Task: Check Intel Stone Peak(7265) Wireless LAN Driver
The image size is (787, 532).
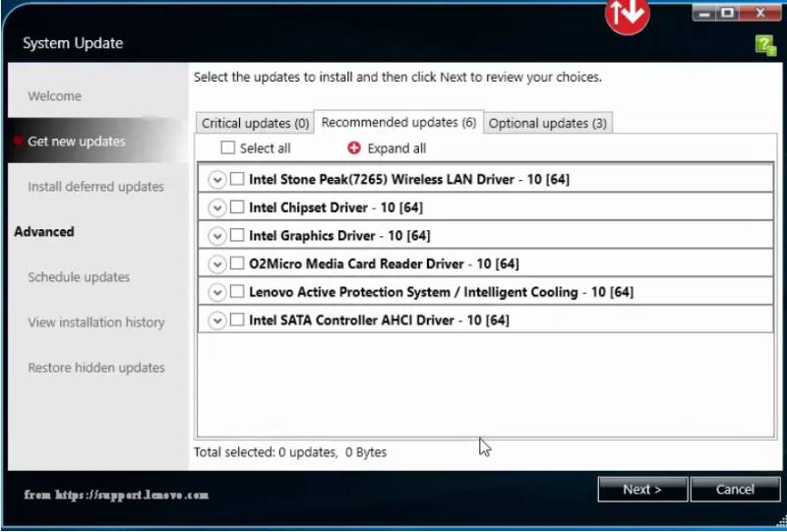Action: pos(237,179)
